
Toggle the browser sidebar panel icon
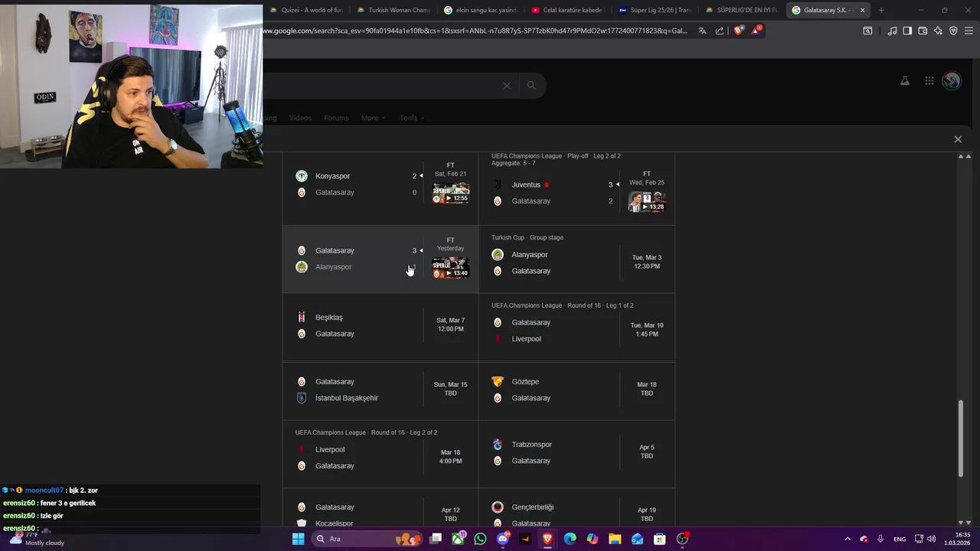pyautogui.click(x=907, y=31)
